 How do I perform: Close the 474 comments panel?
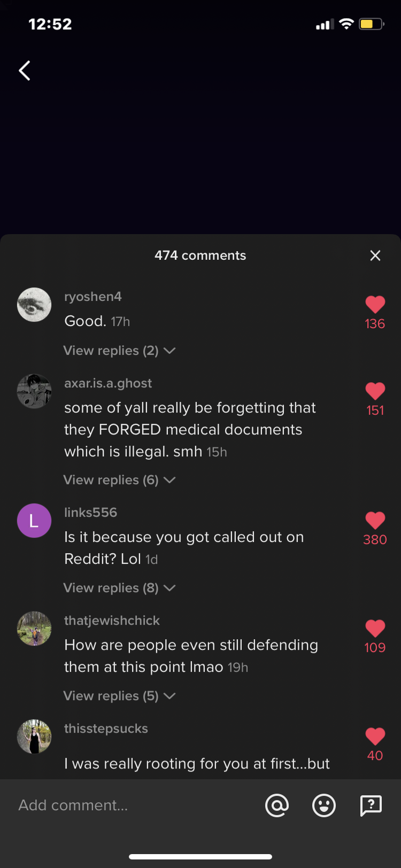click(375, 255)
